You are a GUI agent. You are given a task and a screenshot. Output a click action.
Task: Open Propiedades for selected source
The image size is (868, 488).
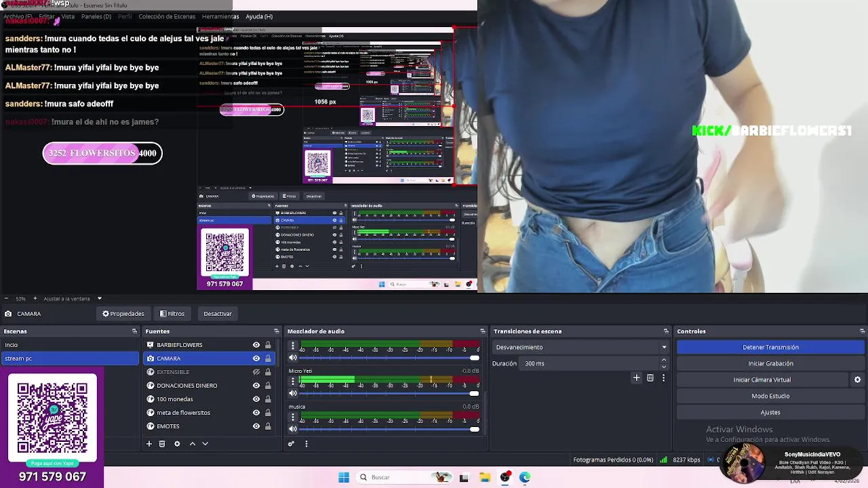pyautogui.click(x=123, y=314)
